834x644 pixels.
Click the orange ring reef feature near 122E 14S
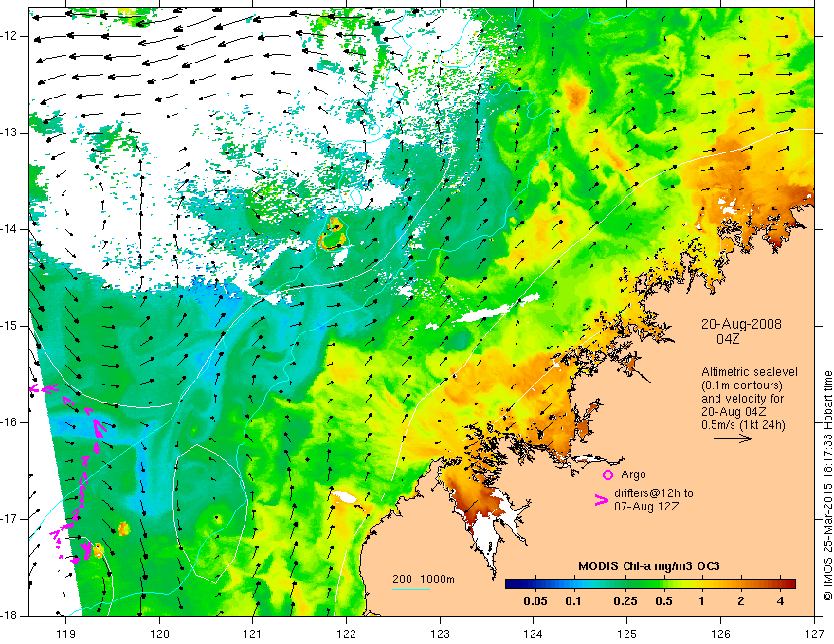pyautogui.click(x=333, y=234)
